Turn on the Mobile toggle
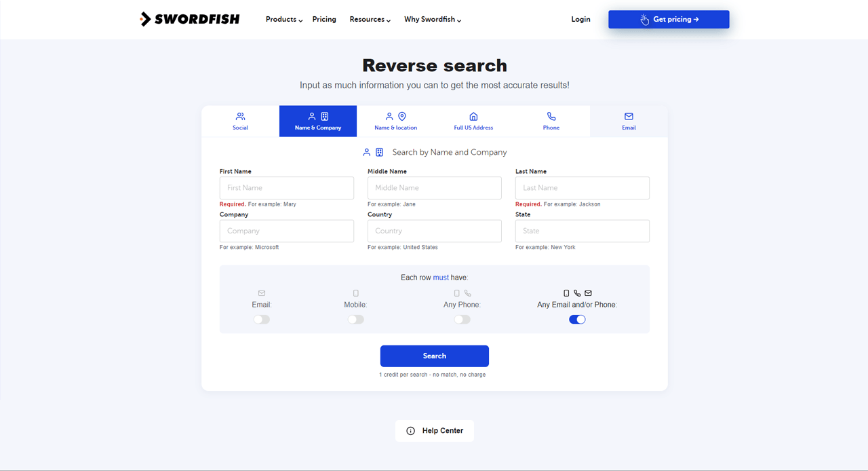The width and height of the screenshot is (868, 471). click(x=355, y=319)
